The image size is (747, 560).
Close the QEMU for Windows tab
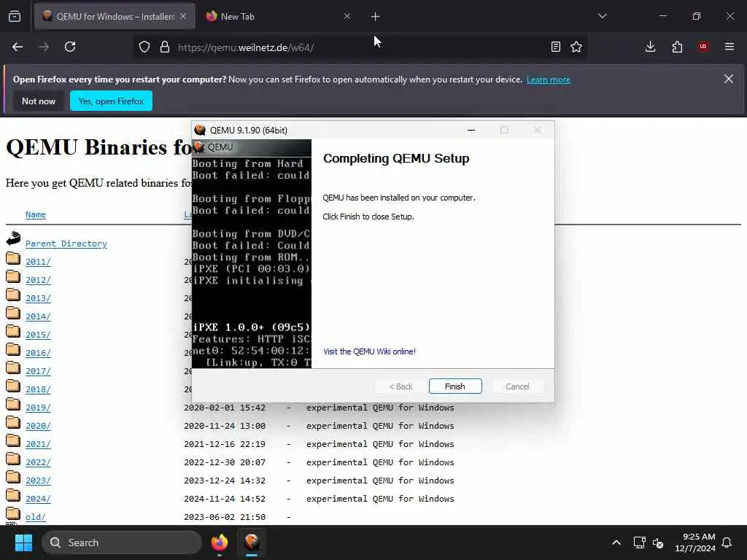(183, 16)
